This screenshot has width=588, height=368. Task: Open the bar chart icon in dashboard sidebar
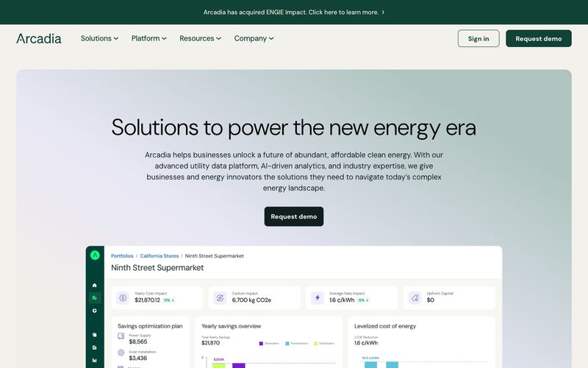pyautogui.click(x=95, y=360)
